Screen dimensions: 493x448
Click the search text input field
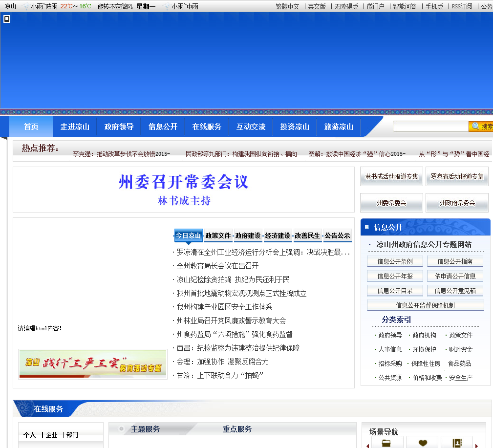point(430,127)
